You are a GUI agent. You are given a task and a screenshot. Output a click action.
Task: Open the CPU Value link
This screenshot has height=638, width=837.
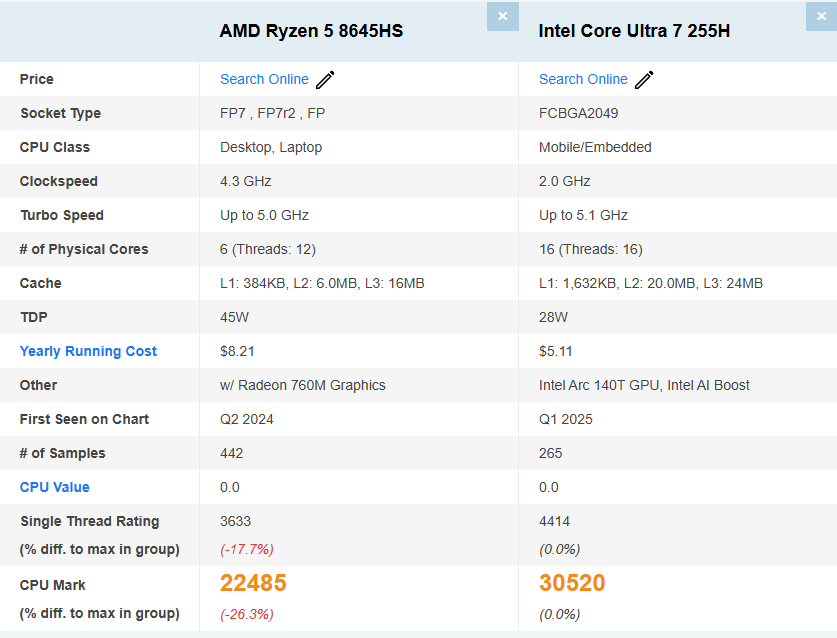[x=54, y=487]
